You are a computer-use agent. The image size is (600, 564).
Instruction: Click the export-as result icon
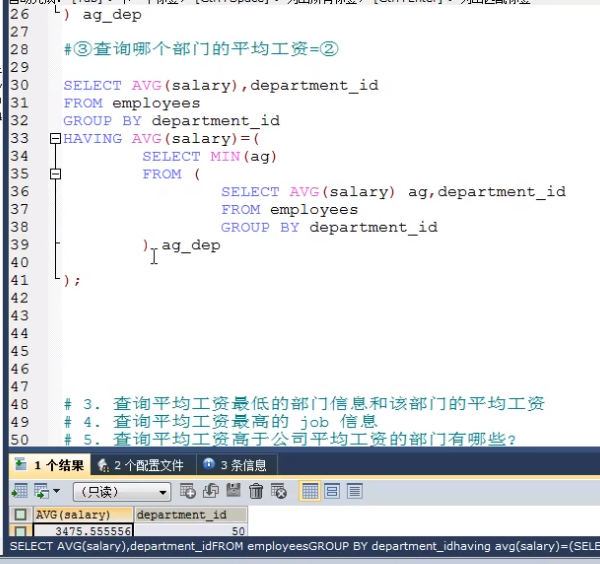pyautogui.click(x=20, y=491)
